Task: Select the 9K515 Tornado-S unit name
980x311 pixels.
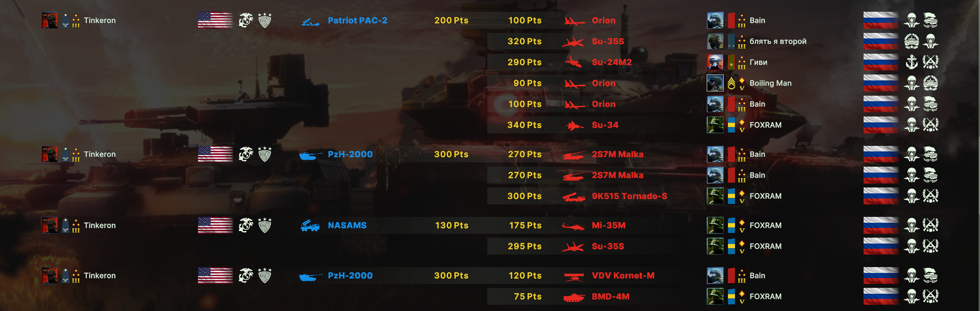Action: (629, 196)
